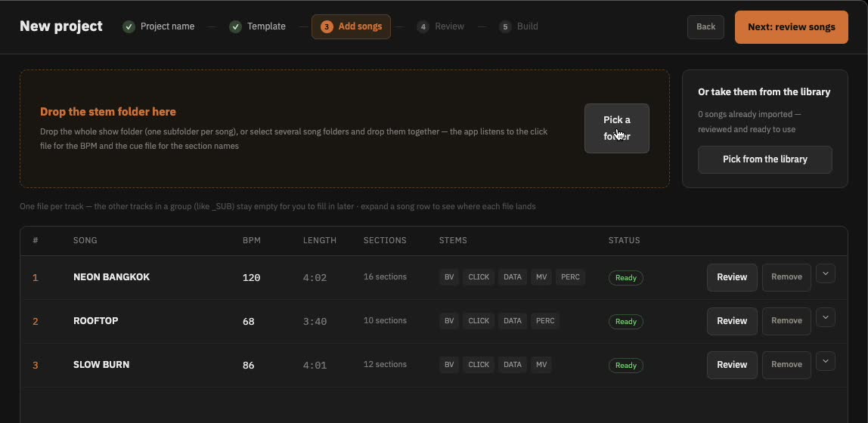Viewport: 868px width, 423px height.
Task: Click 'Or take them from the library' heading
Action: [x=764, y=92]
